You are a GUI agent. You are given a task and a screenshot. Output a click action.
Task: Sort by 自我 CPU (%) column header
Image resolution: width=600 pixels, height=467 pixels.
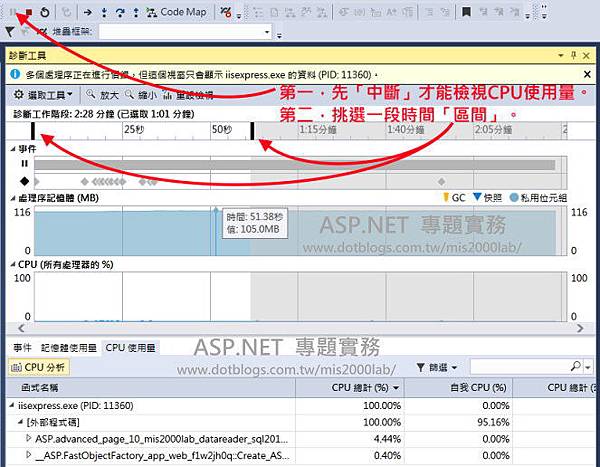point(458,388)
